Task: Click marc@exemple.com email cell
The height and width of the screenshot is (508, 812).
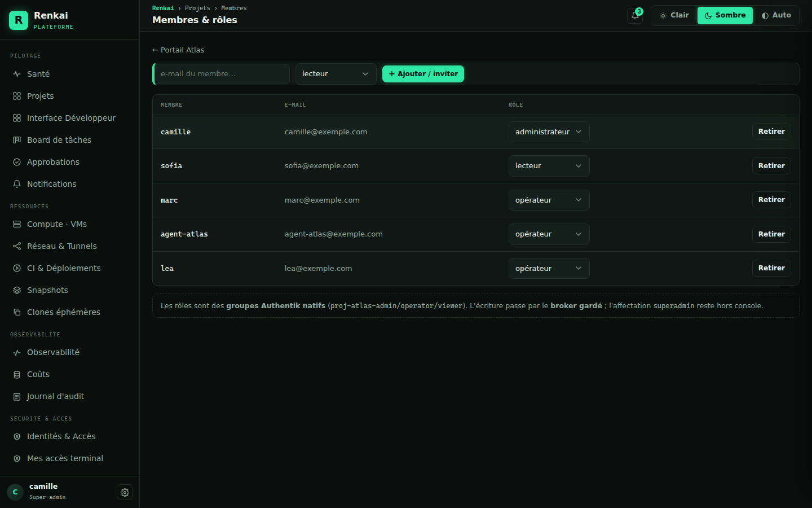Action: 322,200
